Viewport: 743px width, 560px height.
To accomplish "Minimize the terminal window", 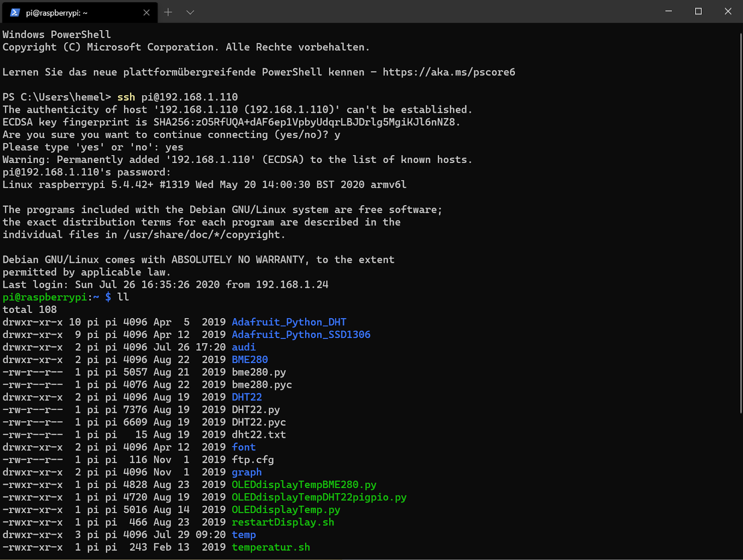I will pyautogui.click(x=669, y=11).
